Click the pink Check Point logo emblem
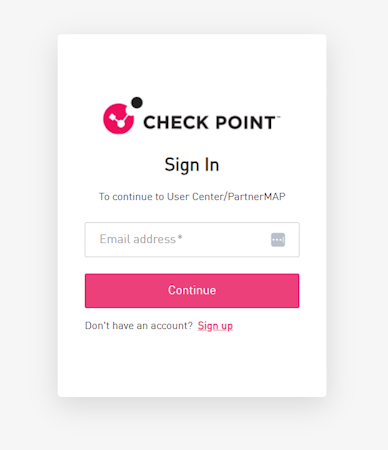The width and height of the screenshot is (388, 450). point(118,119)
